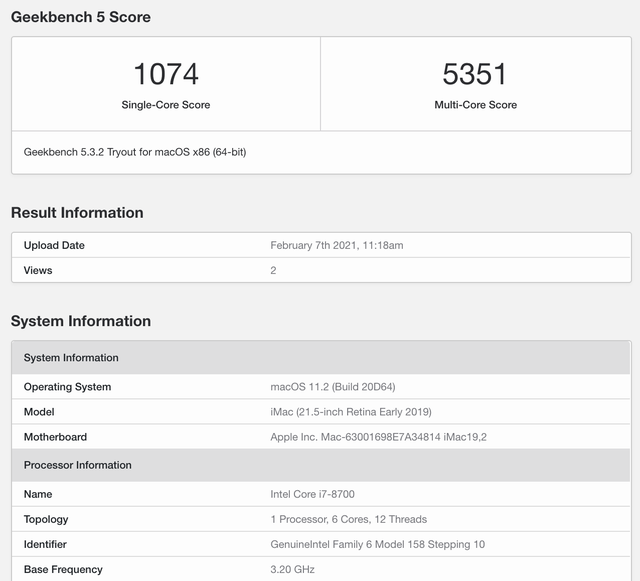Select Intel Core i7-8700 value
The image size is (640, 581).
(312, 494)
